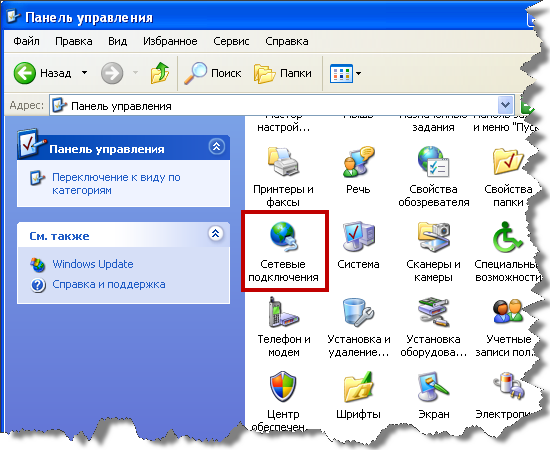Click the Windows Update icon in sidebar
This screenshot has width=550, height=450.
[x=38, y=265]
